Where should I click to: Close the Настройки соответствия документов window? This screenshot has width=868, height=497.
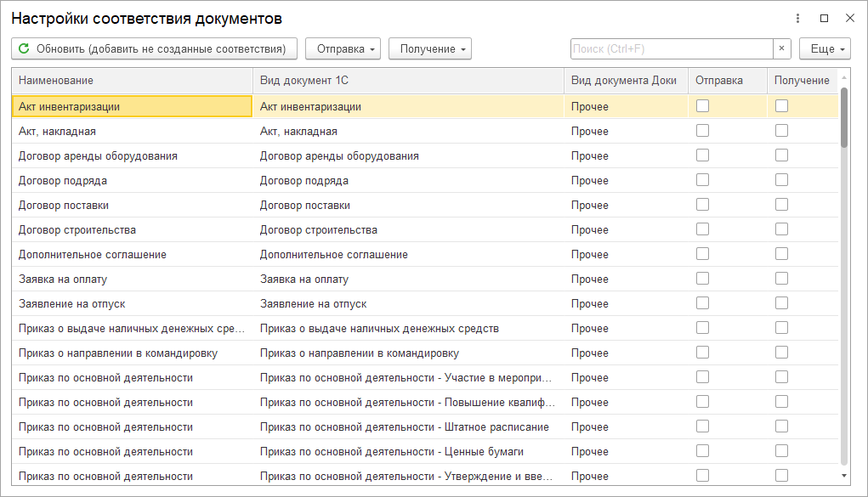[849, 18]
